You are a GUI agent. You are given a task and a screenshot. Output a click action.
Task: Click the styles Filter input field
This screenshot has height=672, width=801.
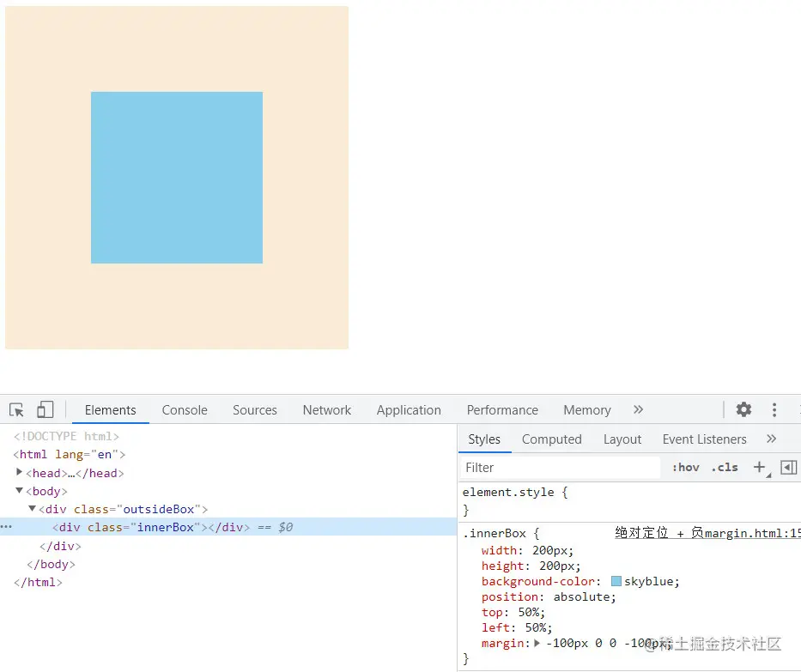(560, 467)
